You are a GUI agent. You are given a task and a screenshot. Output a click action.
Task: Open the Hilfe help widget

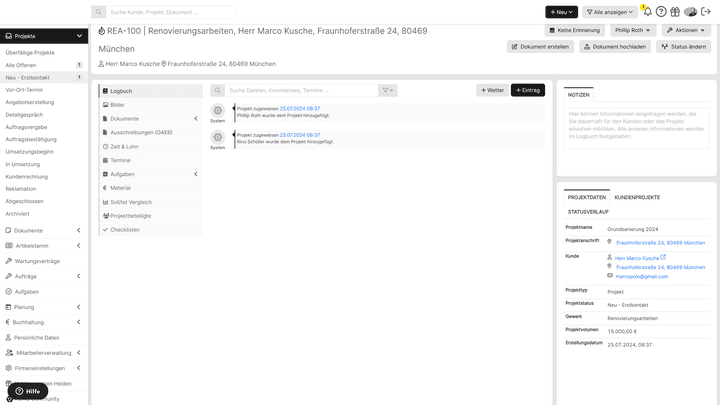click(28, 391)
